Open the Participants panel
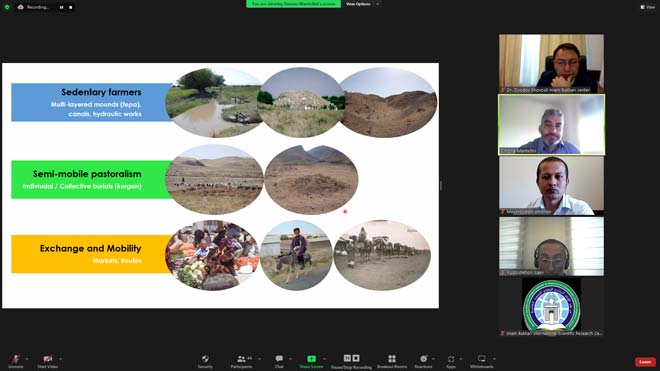Image resolution: width=660 pixels, height=371 pixels. 242,361
